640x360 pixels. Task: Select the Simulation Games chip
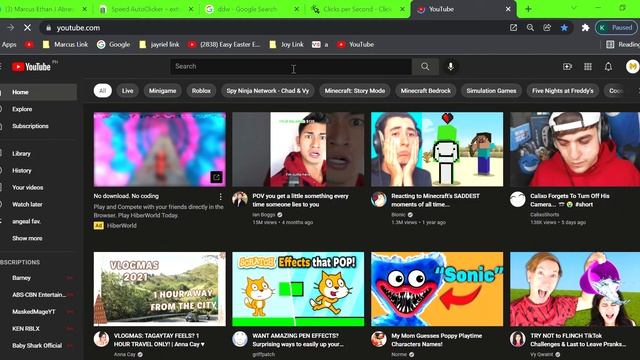coord(491,91)
